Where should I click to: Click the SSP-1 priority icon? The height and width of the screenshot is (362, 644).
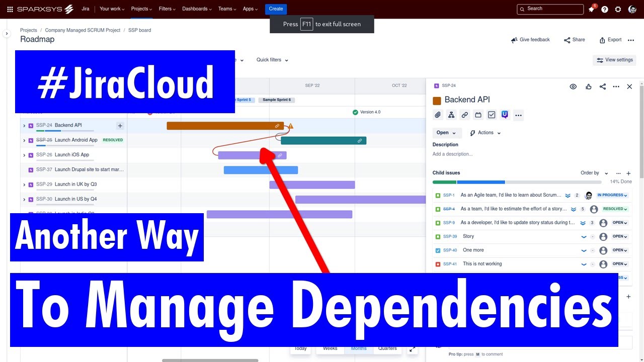[568, 195]
